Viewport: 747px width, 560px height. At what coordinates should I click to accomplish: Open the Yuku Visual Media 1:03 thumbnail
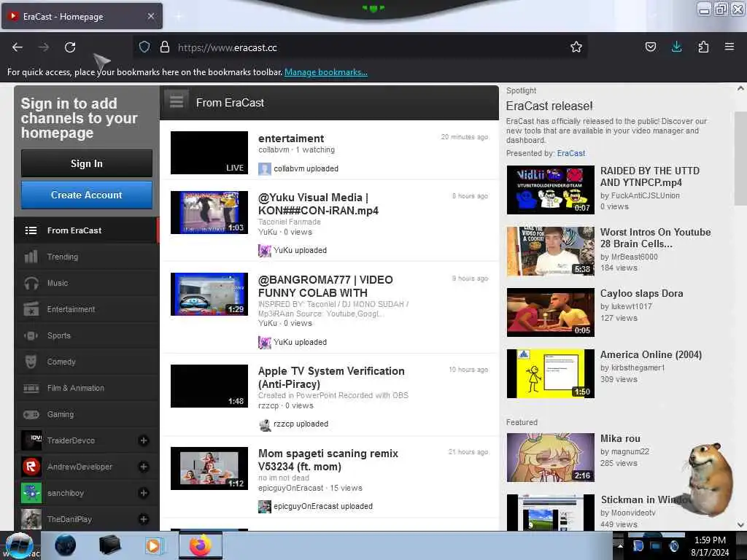pyautogui.click(x=209, y=212)
